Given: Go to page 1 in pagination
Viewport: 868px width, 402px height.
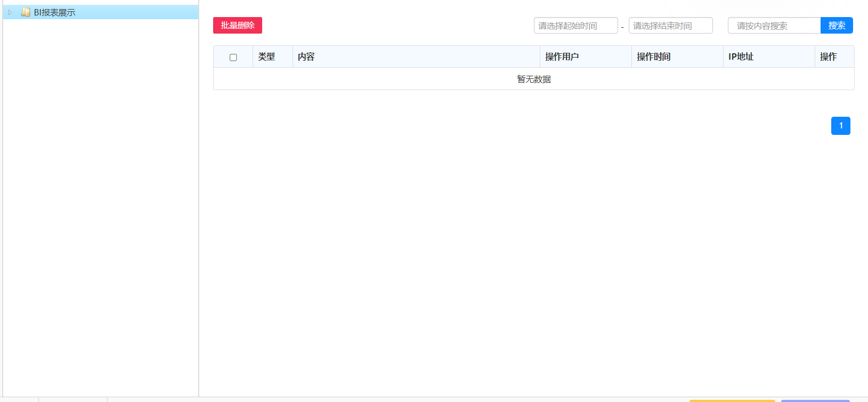Looking at the screenshot, I should (x=840, y=126).
